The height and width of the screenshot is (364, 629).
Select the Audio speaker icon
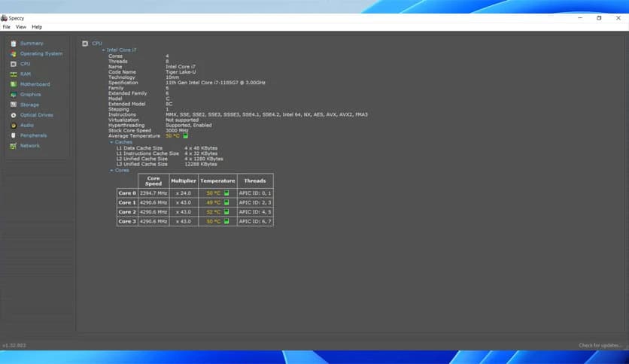click(14, 125)
